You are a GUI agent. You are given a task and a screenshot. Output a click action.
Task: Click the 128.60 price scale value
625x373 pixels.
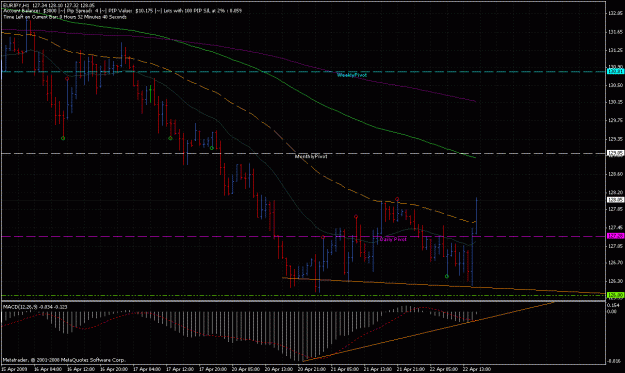616,174
